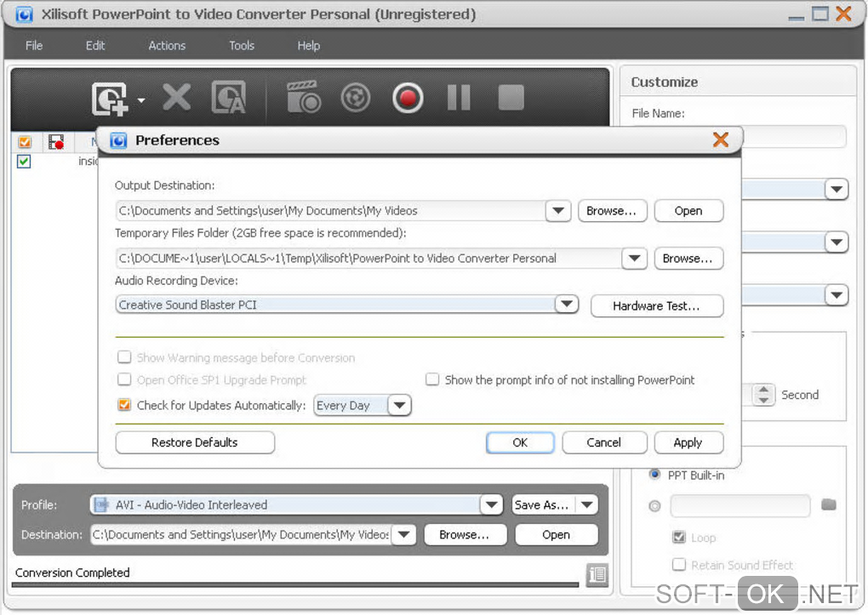Open the Every Day update frequency dropdown
This screenshot has width=868, height=615.
tap(400, 405)
